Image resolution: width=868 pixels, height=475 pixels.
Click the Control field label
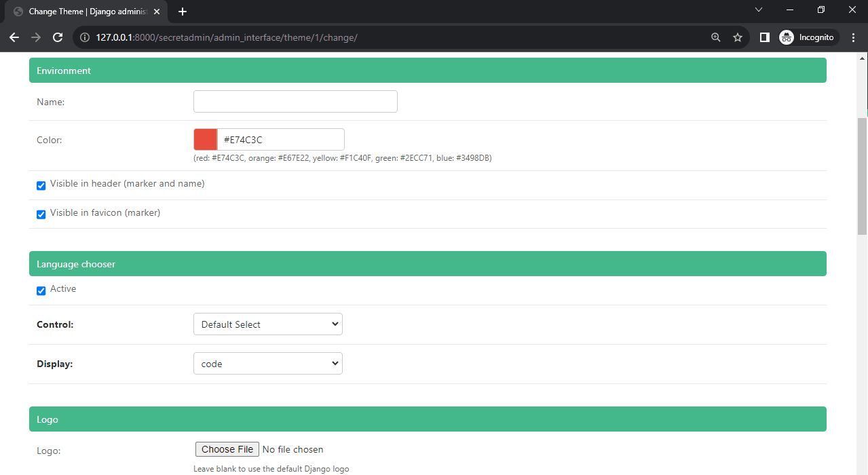click(x=55, y=324)
